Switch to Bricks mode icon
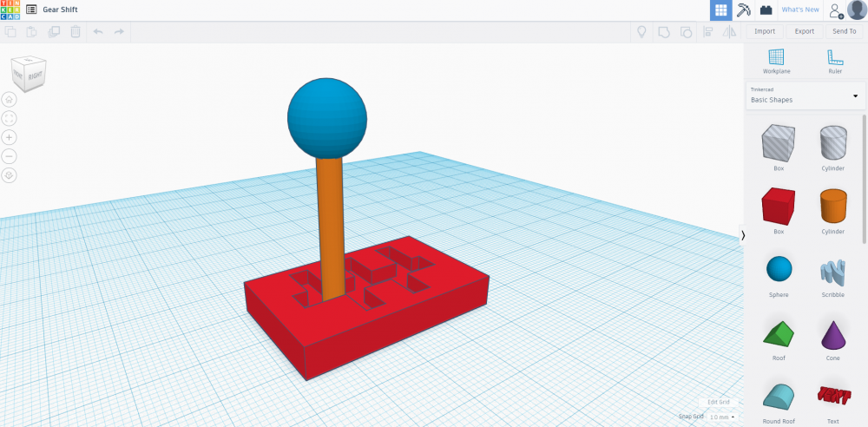The image size is (868, 427). pos(766,10)
